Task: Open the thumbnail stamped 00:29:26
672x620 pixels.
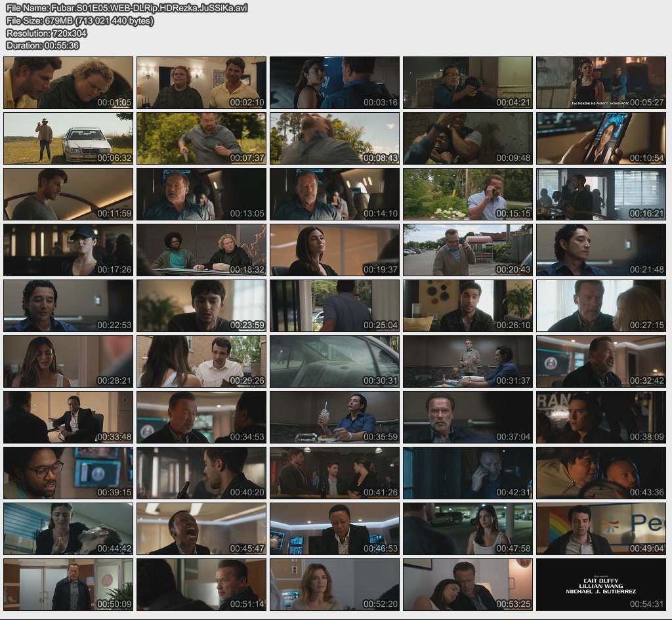Action: (201, 362)
